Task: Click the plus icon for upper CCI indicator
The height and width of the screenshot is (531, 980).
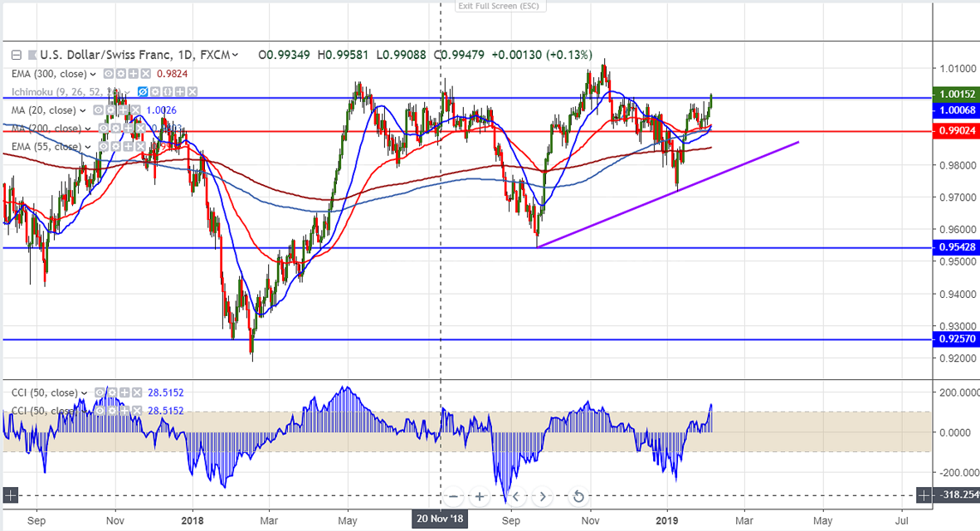Action: click(124, 392)
